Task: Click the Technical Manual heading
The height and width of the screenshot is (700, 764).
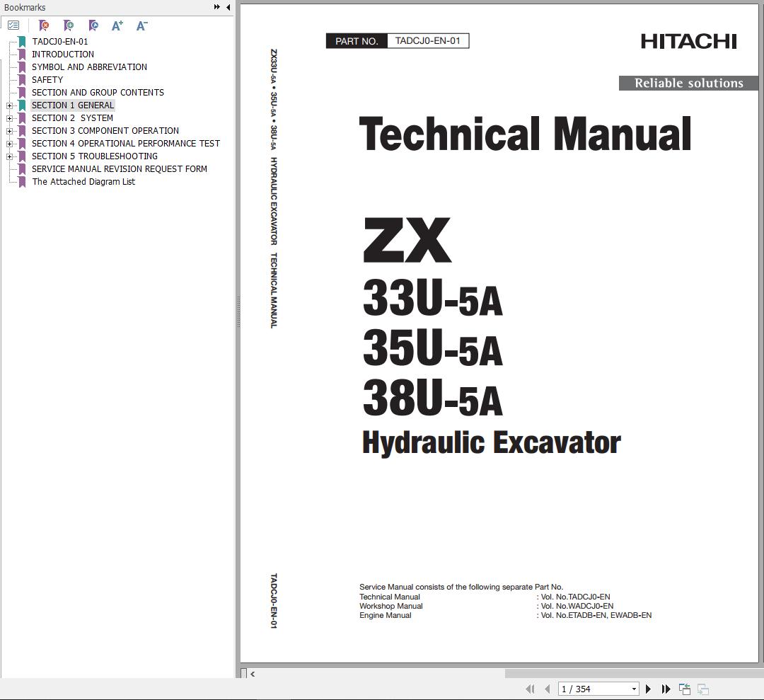Action: (x=525, y=134)
